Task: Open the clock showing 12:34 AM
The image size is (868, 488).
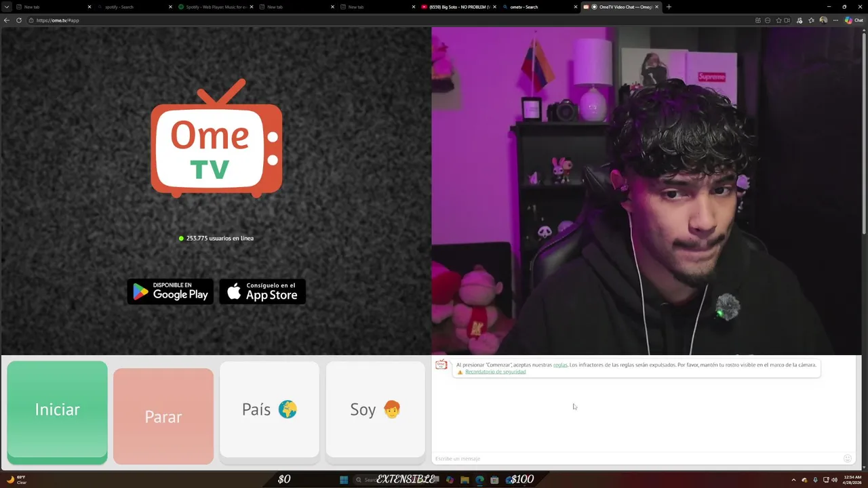Action: pos(853,480)
